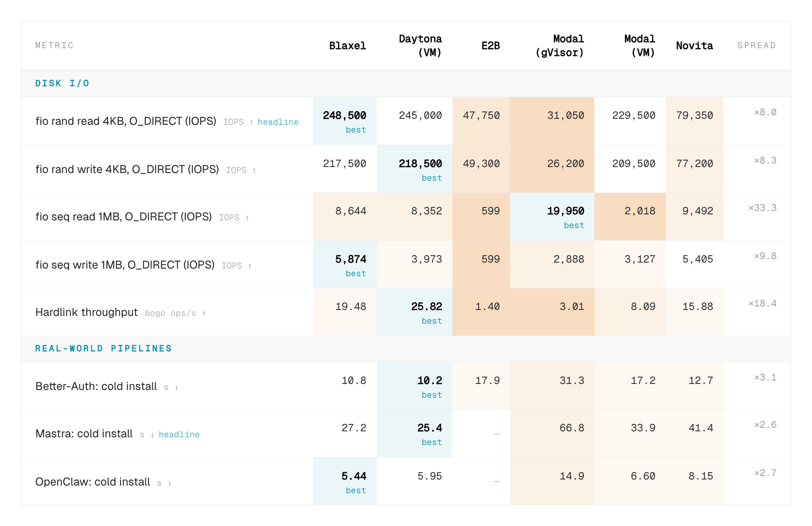Click the headline tag on fio rand read row
The image size is (812, 526).
coord(278,122)
